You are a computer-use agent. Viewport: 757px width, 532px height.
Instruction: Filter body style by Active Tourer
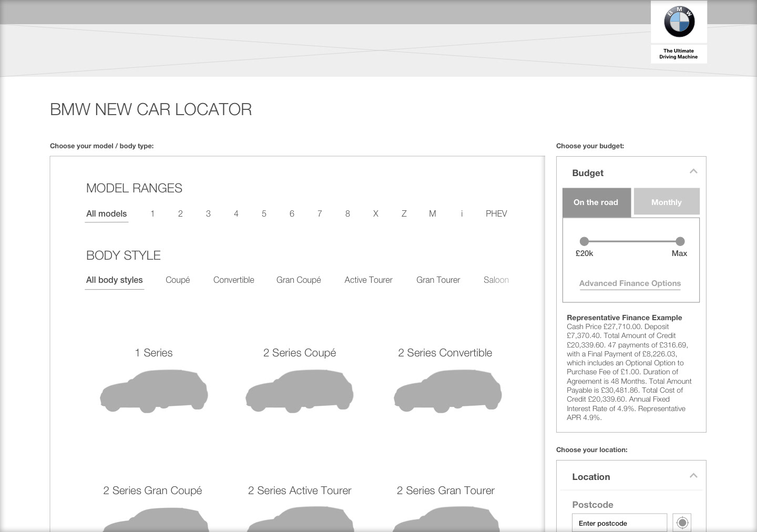pos(369,280)
